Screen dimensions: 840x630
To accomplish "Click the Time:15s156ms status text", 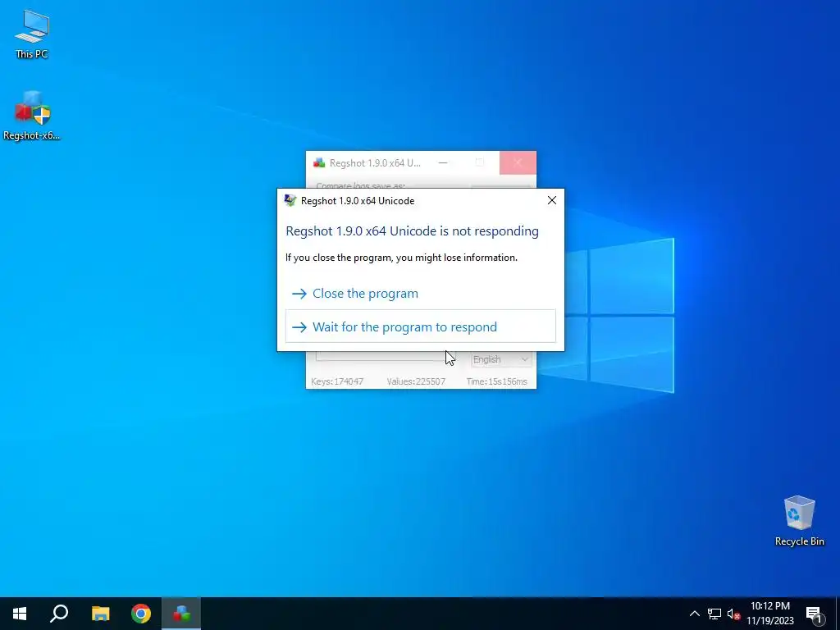I will (496, 381).
